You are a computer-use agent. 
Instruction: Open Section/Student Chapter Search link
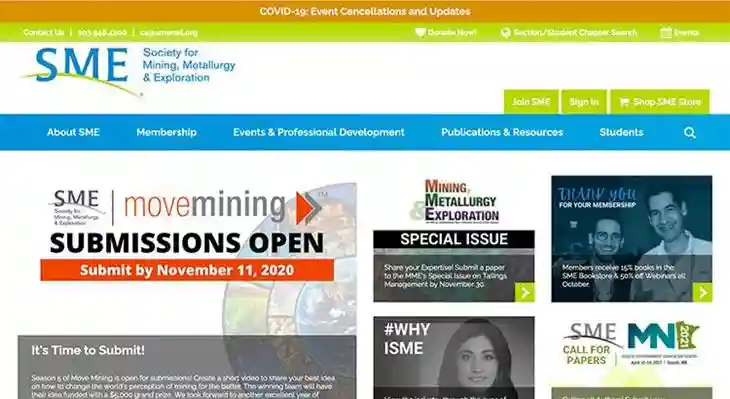[x=575, y=33]
